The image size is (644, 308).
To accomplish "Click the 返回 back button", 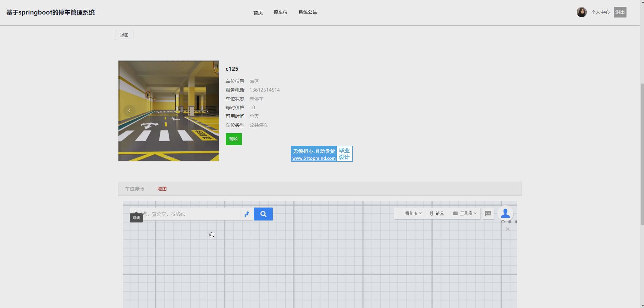I will [124, 35].
